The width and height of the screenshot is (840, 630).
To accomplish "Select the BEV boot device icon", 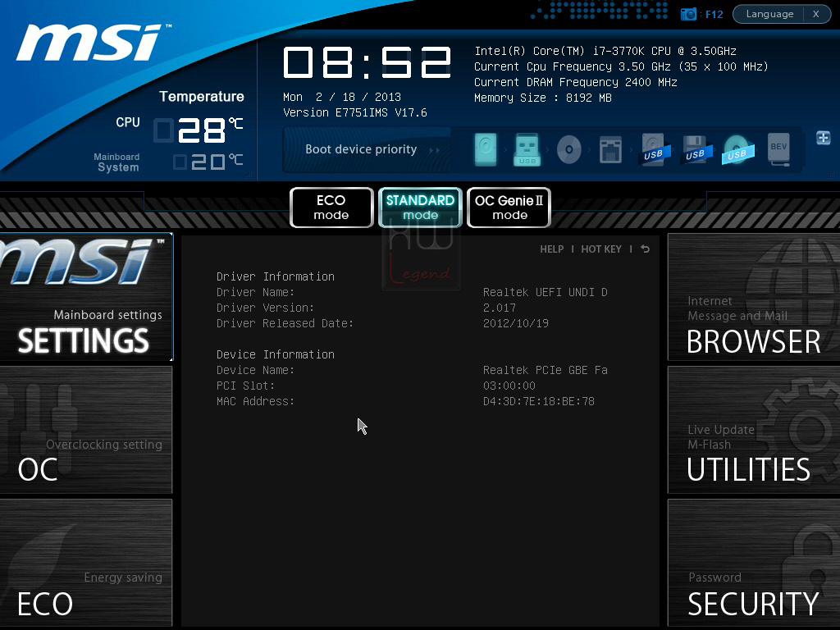I will (778, 149).
